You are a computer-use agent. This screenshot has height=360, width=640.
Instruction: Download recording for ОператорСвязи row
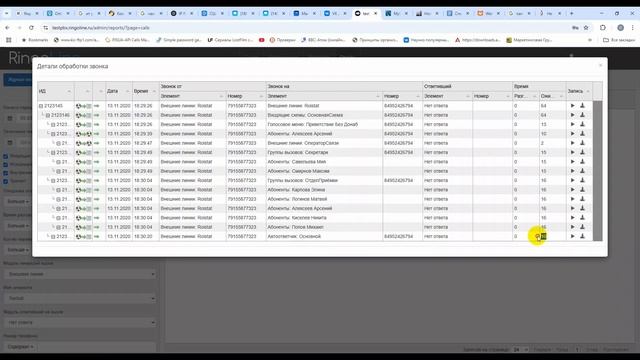(582, 143)
